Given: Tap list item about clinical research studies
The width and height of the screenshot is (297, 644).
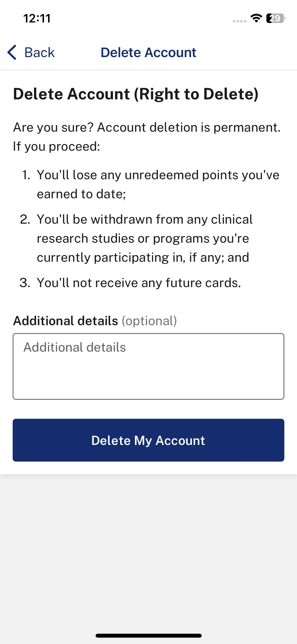Looking at the screenshot, I should 145,238.
